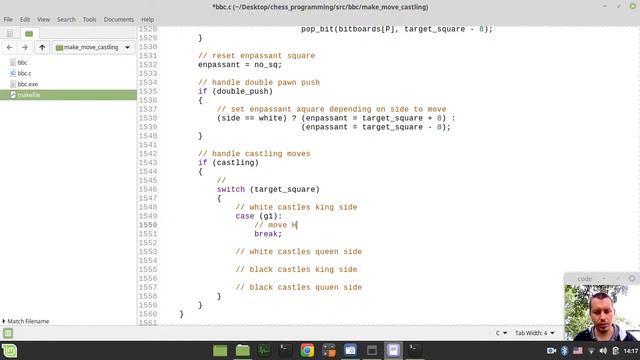
Task: Toggle the side panel icon in the status bar
Action: click(8, 333)
